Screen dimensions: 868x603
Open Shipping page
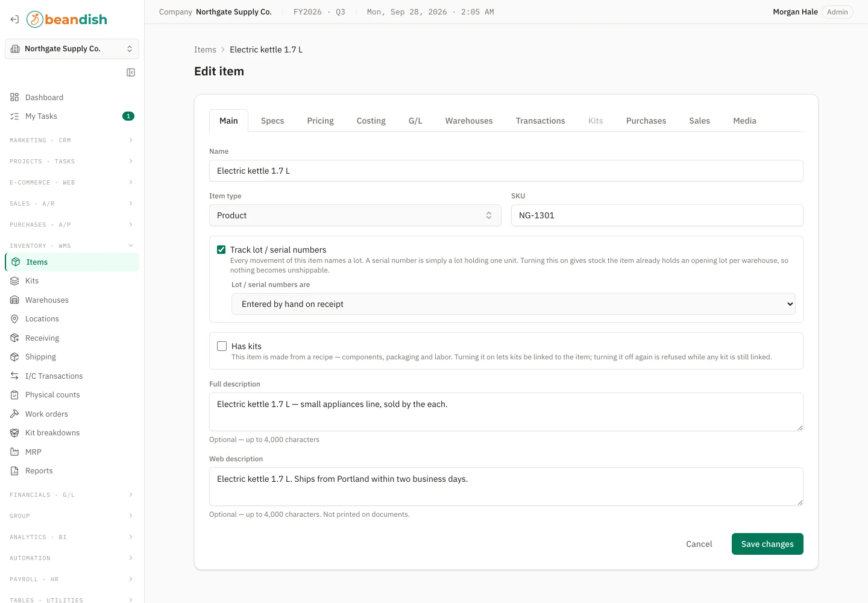pyautogui.click(x=72, y=356)
